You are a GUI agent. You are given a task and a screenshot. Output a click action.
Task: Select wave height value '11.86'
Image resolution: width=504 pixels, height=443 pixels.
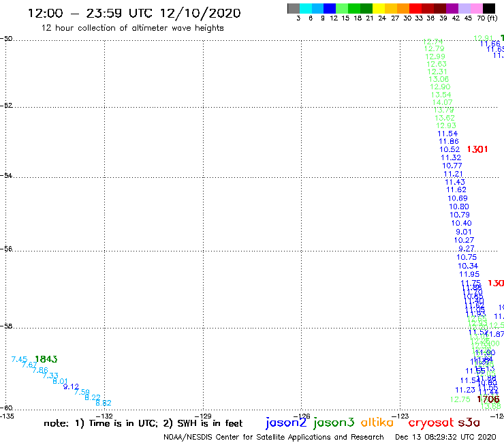pyautogui.click(x=449, y=141)
